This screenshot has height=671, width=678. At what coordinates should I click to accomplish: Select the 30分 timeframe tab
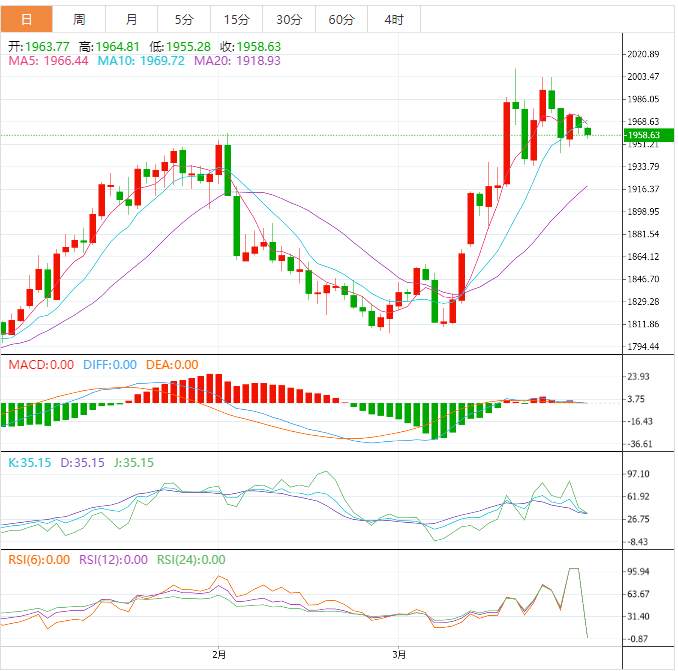point(289,20)
